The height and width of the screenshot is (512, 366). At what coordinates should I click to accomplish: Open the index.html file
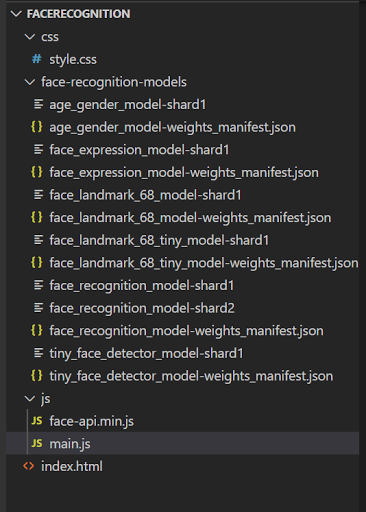tap(72, 466)
